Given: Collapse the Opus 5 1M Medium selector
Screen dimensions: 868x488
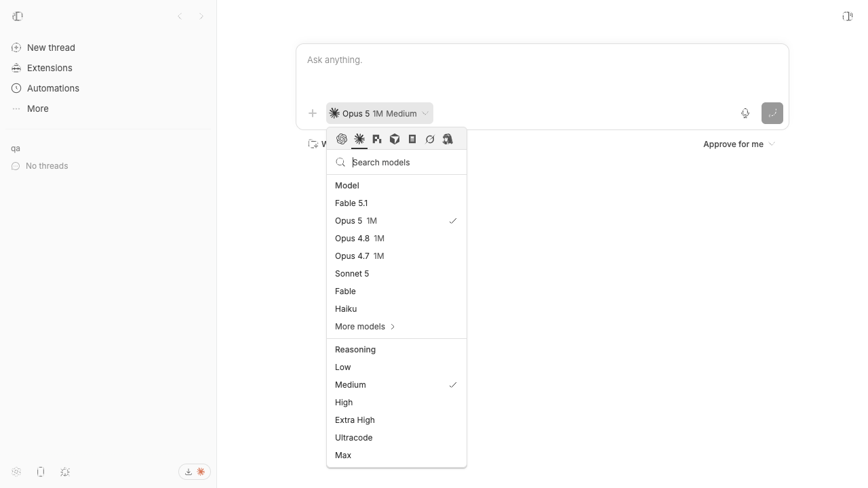Looking at the screenshot, I should [x=380, y=113].
